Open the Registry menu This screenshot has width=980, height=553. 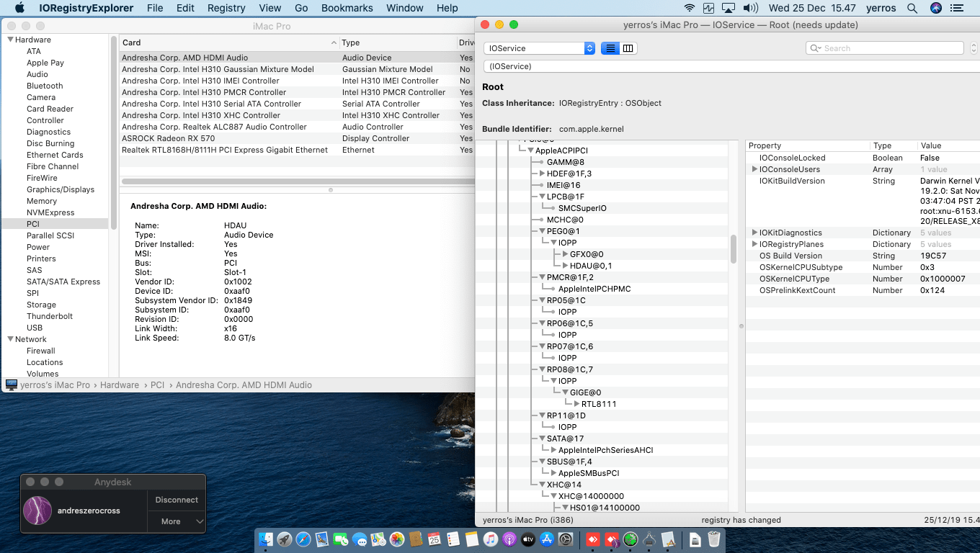(x=226, y=8)
